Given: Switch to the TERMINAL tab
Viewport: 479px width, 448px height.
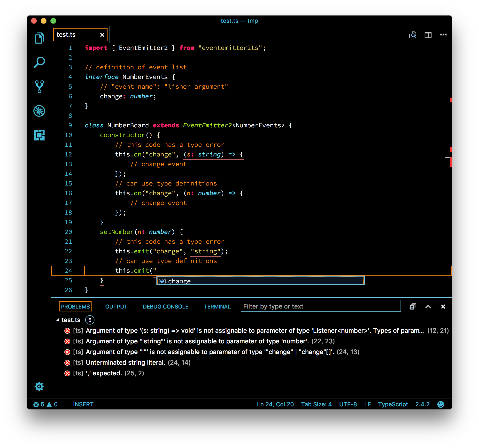Looking at the screenshot, I should pyautogui.click(x=217, y=307).
